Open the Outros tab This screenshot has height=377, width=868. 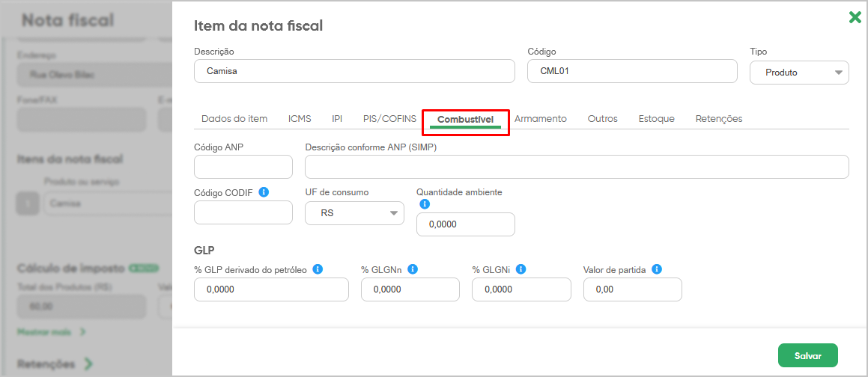602,119
